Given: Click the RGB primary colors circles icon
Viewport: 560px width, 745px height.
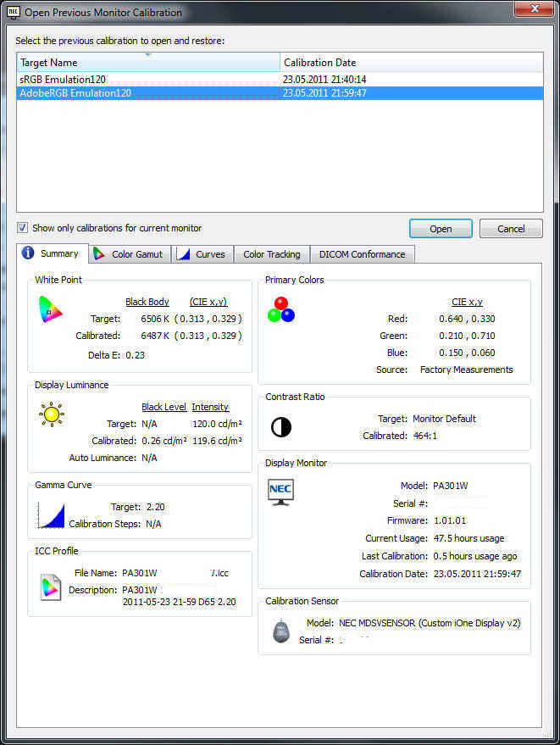Looking at the screenshot, I should tap(280, 309).
